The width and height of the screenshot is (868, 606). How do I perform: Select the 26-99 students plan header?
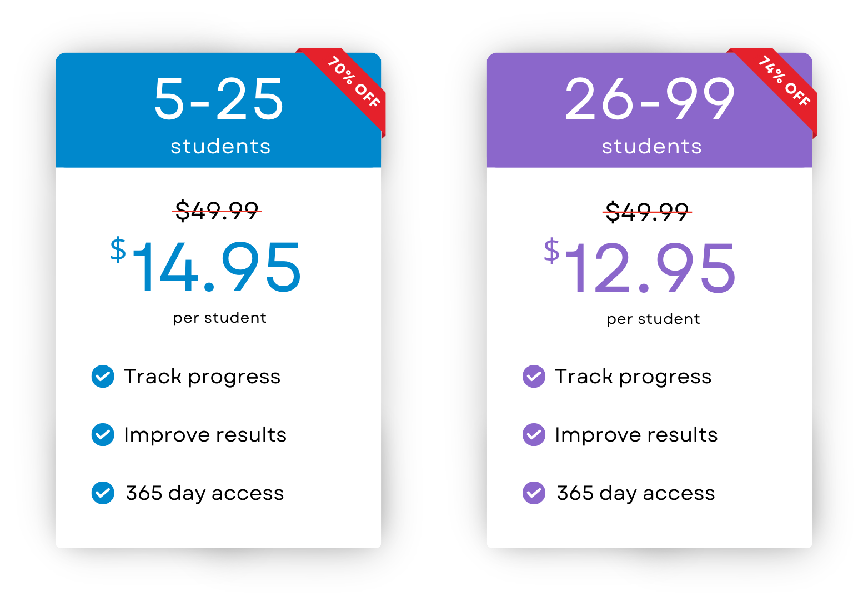649,110
